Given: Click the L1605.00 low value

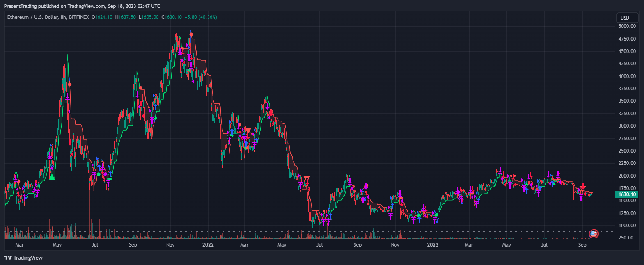Looking at the screenshot, I should point(148,17).
